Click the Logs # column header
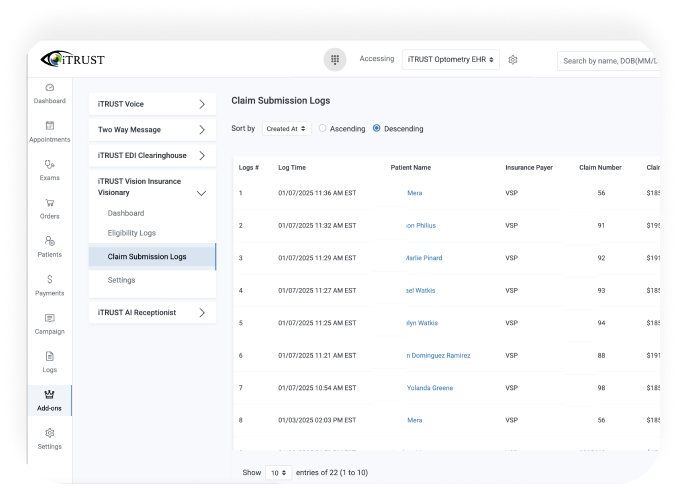The image size is (680, 490). coord(248,167)
